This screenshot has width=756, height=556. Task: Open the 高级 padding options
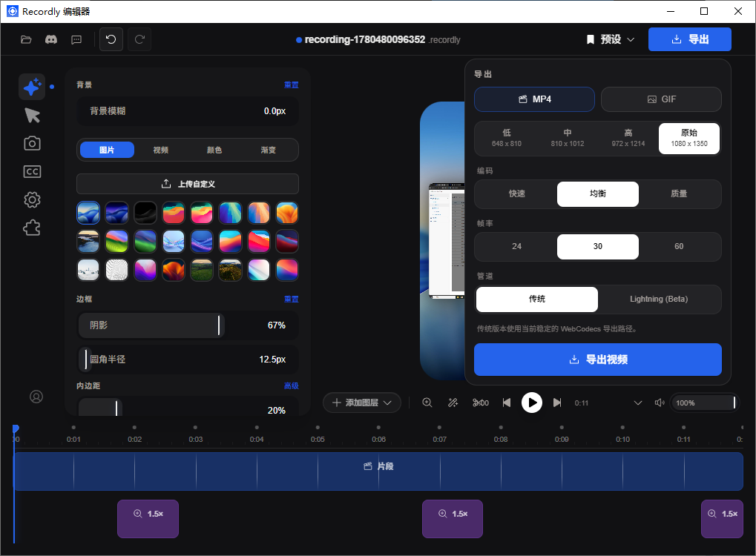coord(292,386)
